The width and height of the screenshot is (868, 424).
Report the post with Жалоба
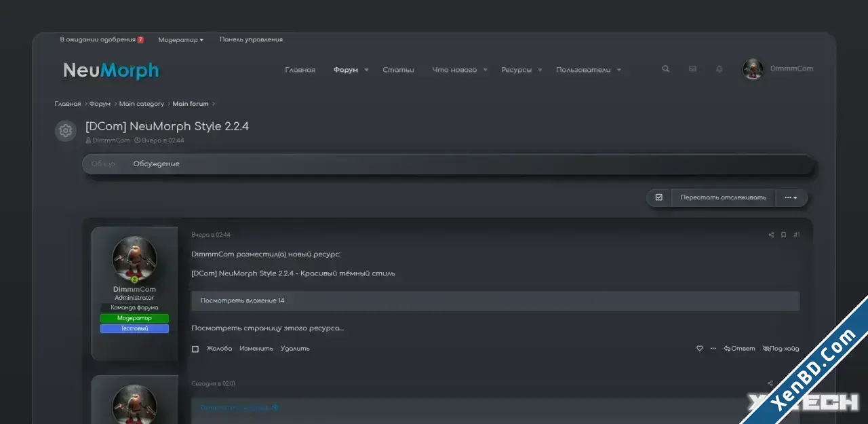click(220, 349)
